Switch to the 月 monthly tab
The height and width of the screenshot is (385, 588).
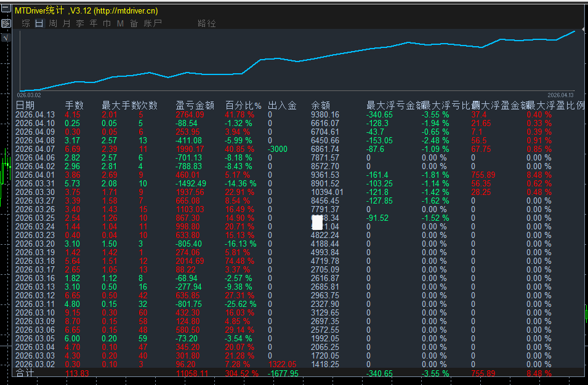coord(66,23)
